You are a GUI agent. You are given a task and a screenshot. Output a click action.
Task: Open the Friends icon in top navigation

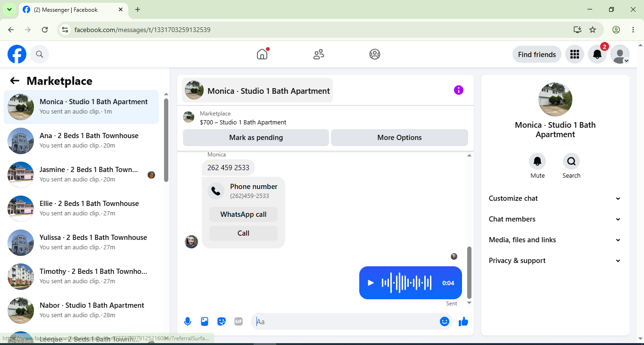[x=319, y=54]
